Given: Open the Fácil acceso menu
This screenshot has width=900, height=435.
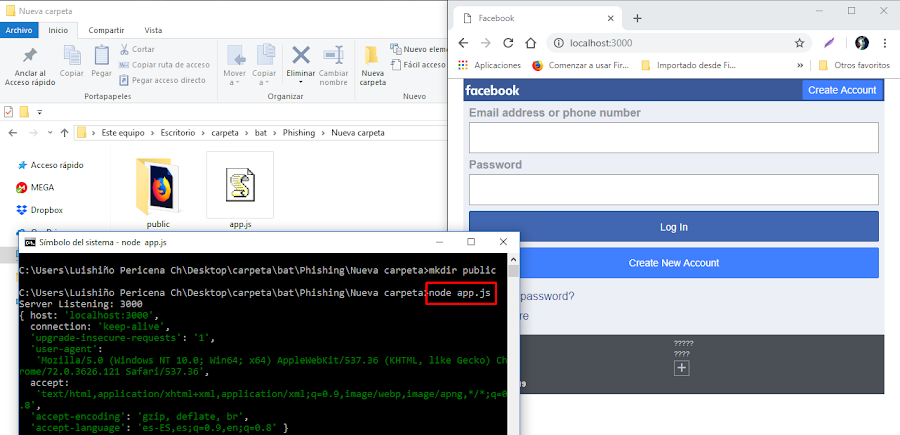Looking at the screenshot, I should pos(418,65).
